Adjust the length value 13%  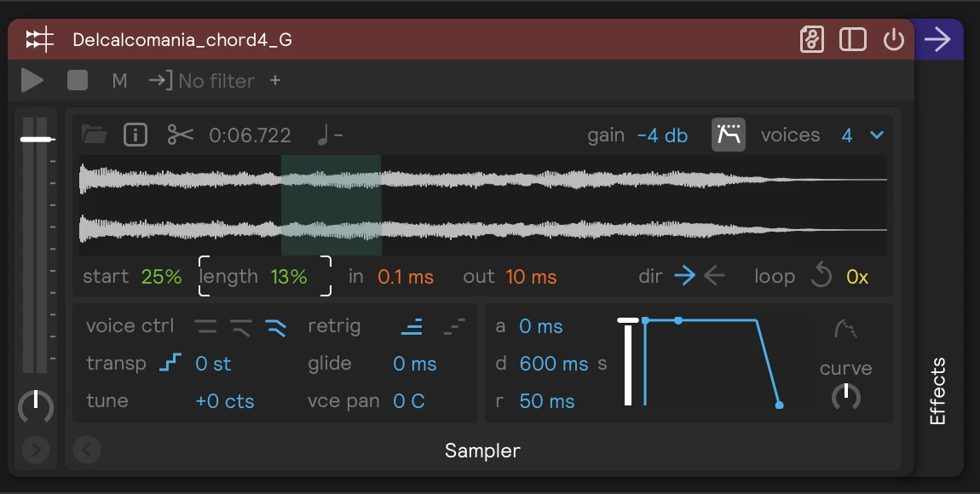click(x=289, y=277)
